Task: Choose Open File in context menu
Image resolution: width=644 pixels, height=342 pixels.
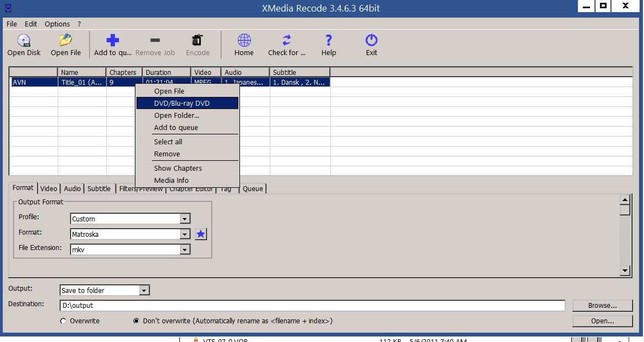Action: tap(187, 91)
